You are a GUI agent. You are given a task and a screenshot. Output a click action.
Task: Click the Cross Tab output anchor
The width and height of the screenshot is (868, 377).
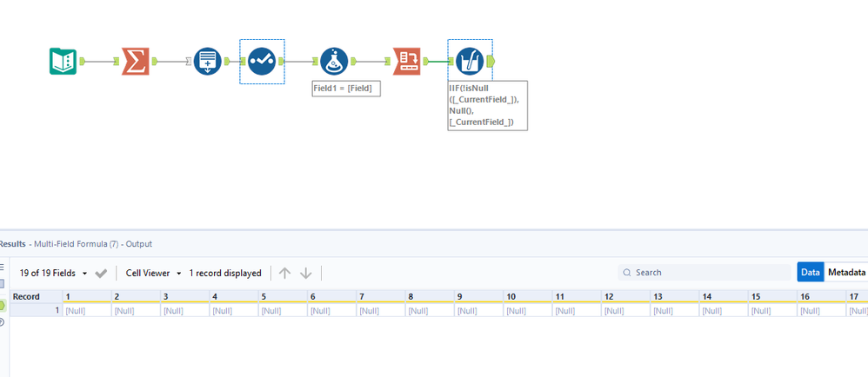pyautogui.click(x=425, y=62)
